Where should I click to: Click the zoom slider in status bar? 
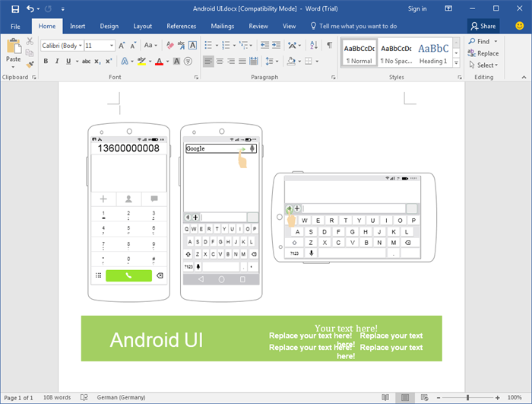pyautogui.click(x=469, y=397)
